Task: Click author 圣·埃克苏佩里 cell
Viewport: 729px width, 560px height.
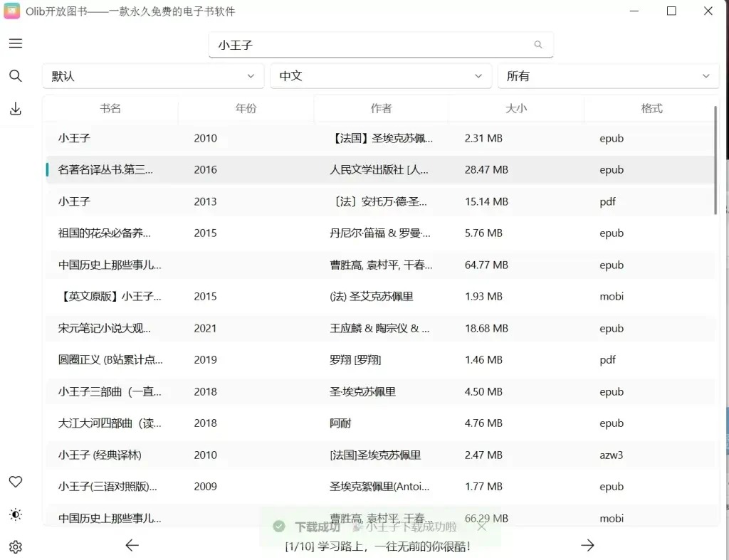Action: point(362,392)
